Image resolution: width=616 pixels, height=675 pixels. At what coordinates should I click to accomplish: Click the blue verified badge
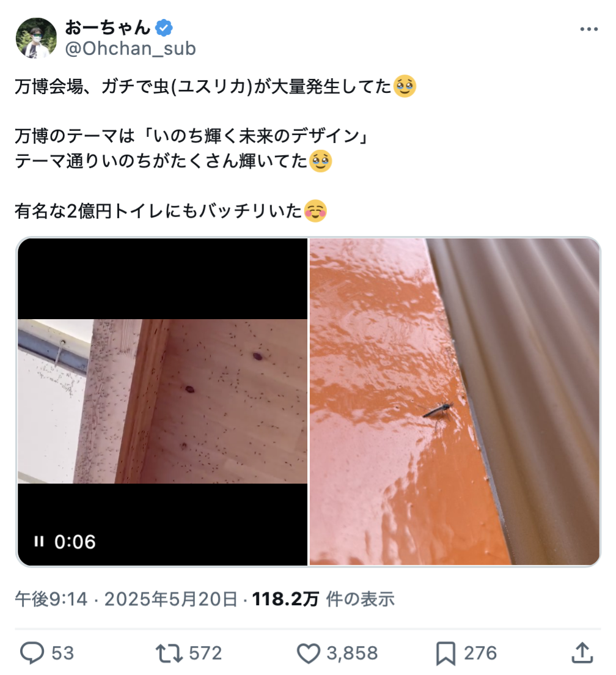click(x=164, y=28)
